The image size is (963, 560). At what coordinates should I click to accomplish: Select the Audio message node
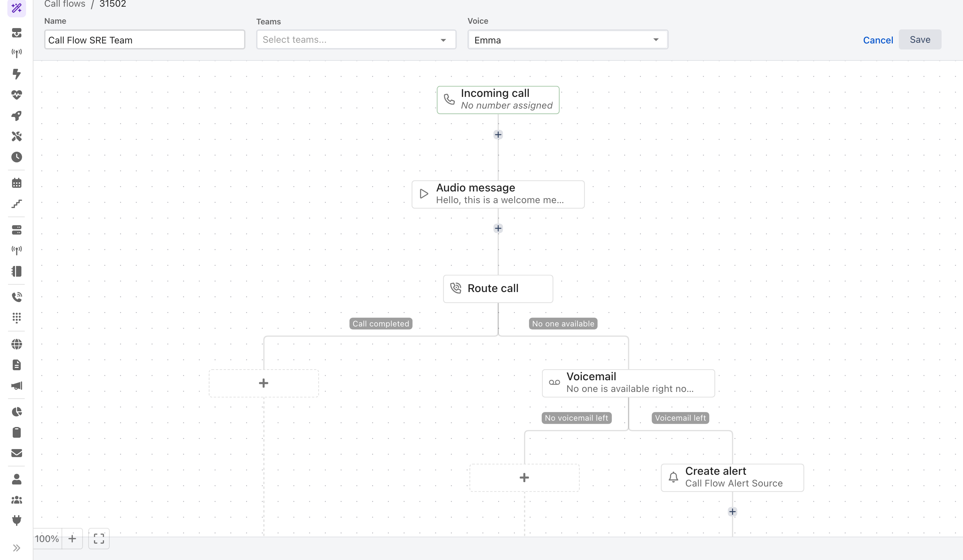click(x=498, y=194)
